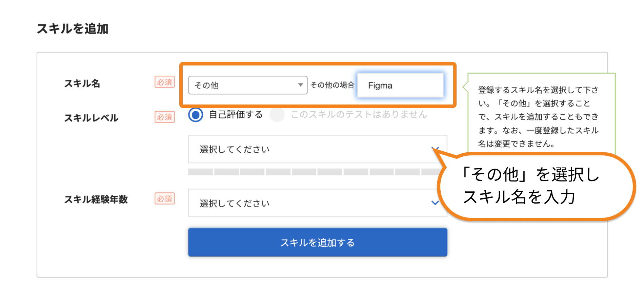Screen dimensions: 644x304
Task: Click the green-bordered help tooltip text
Action: 538,117
